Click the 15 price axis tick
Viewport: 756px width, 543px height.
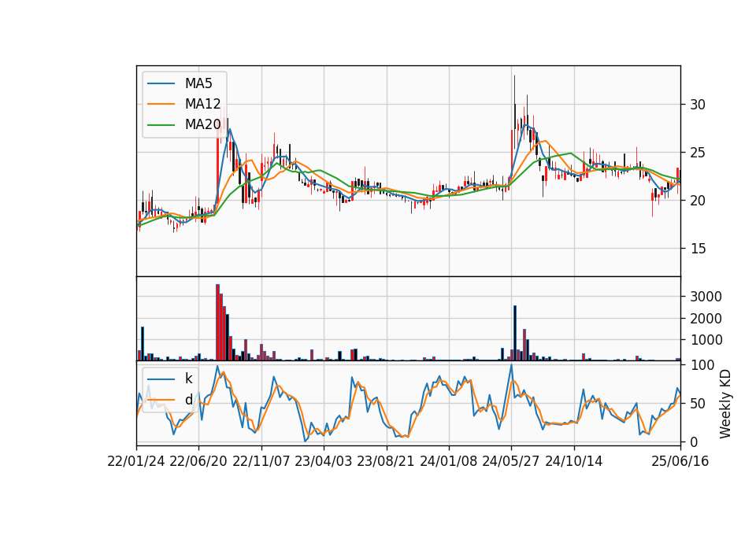697,249
